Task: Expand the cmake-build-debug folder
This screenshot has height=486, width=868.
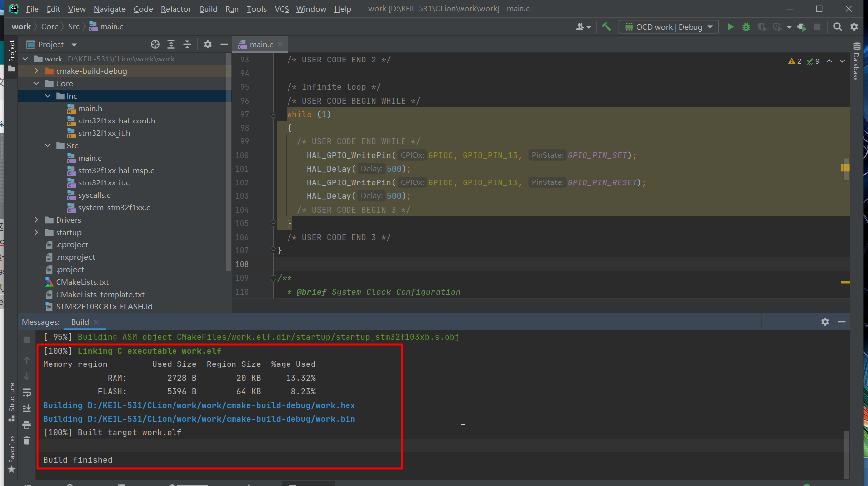Action: tap(36, 71)
